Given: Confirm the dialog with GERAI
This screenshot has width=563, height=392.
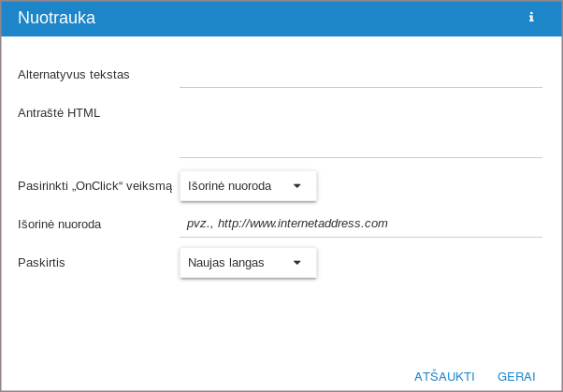Looking at the screenshot, I should [516, 376].
